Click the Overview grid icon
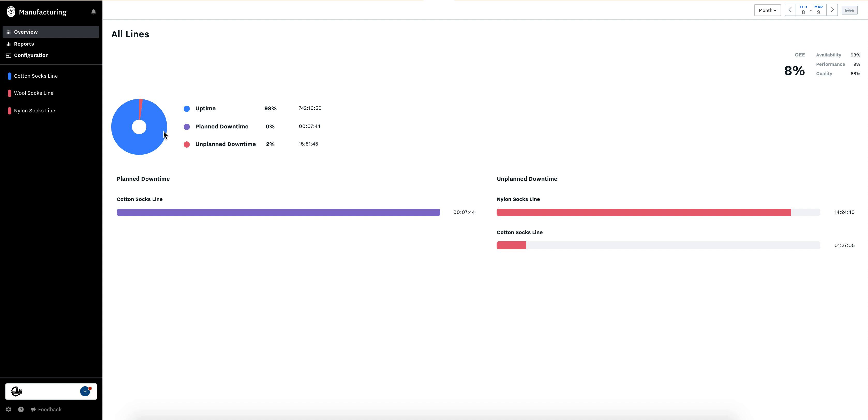The width and height of the screenshot is (868, 420). click(9, 32)
